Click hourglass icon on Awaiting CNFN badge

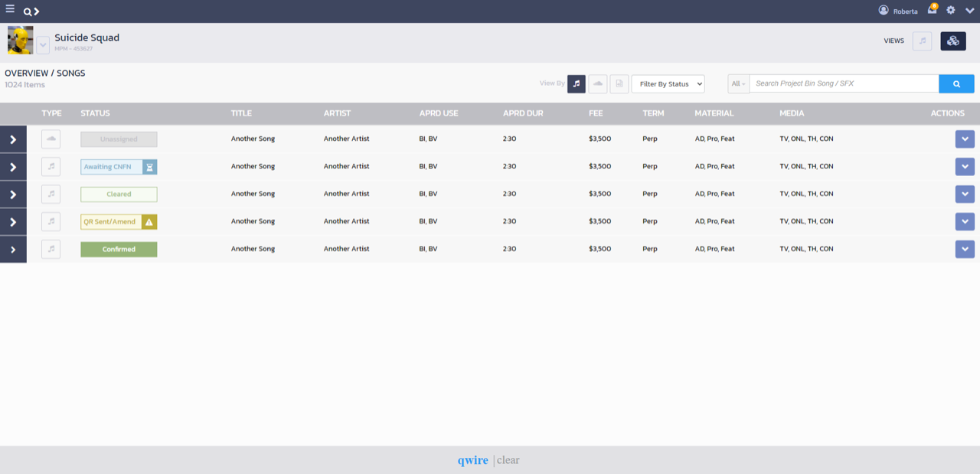point(149,167)
